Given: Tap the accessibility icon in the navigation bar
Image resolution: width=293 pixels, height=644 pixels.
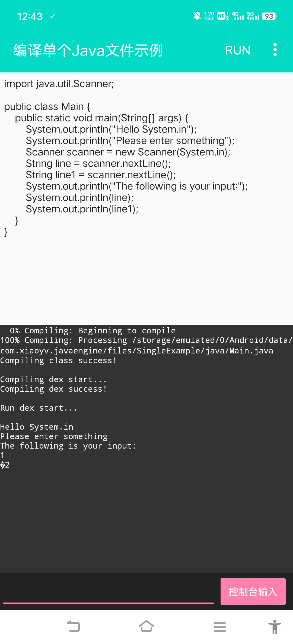Looking at the screenshot, I should click(274, 626).
